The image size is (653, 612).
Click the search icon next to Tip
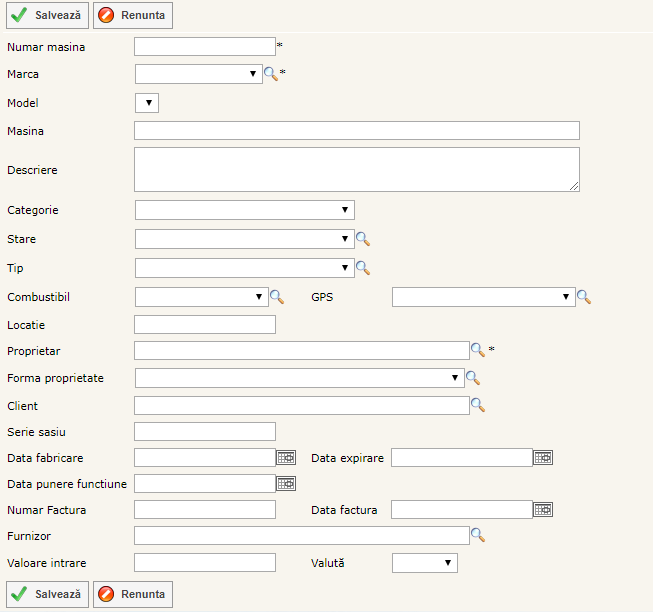coord(363,268)
